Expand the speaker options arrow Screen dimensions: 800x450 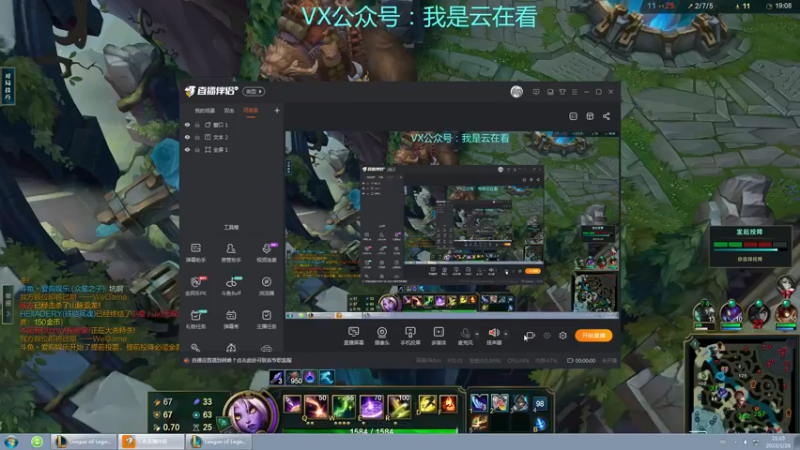pyautogui.click(x=506, y=334)
